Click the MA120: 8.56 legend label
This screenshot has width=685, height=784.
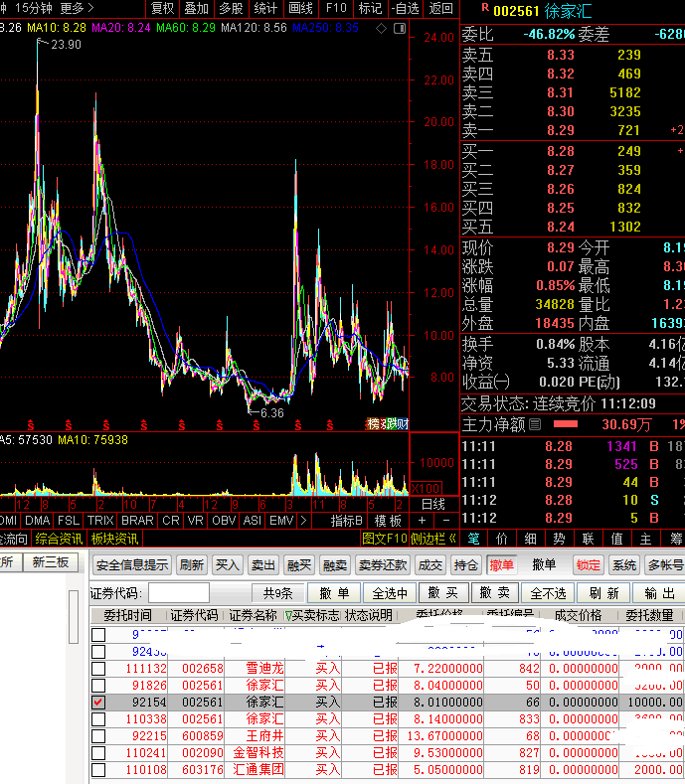click(254, 28)
